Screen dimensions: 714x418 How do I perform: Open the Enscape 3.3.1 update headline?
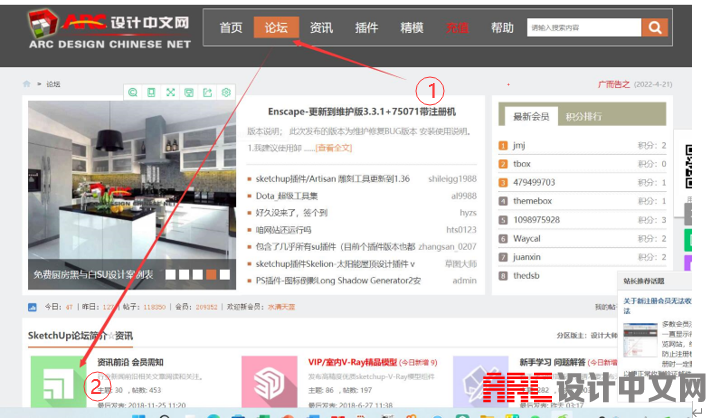pyautogui.click(x=362, y=112)
